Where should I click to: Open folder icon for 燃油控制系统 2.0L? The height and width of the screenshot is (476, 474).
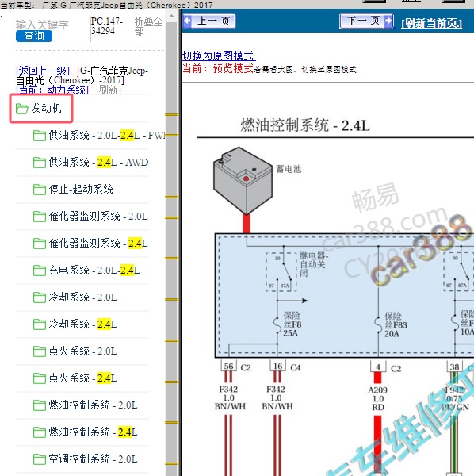click(40, 405)
